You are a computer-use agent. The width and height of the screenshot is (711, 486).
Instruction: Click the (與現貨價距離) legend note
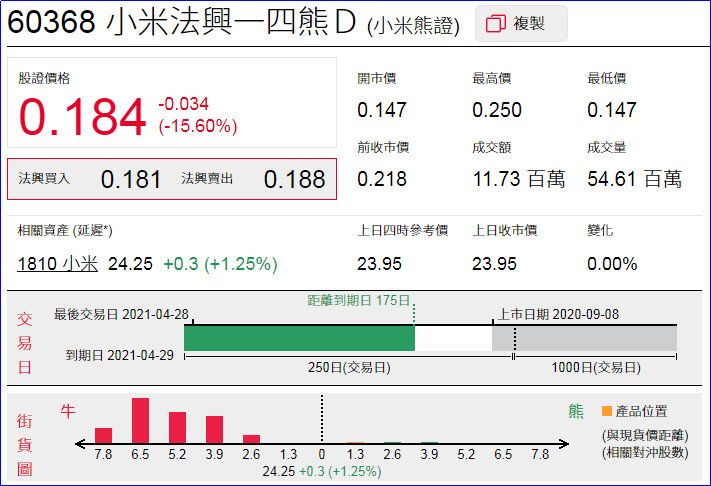645,436
